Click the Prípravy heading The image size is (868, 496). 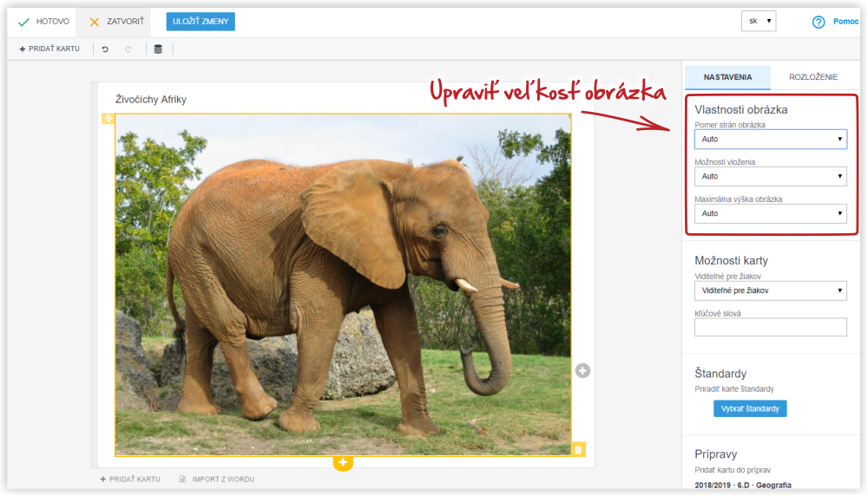716,454
